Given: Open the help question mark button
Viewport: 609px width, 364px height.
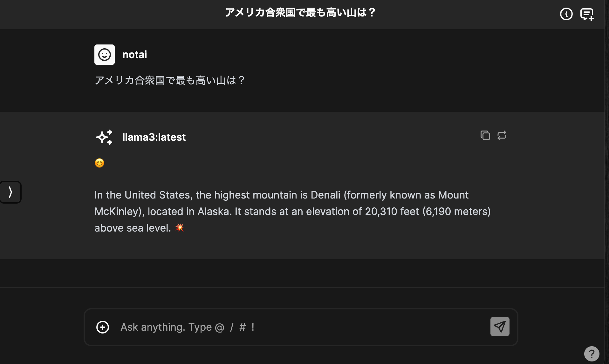Looking at the screenshot, I should (x=592, y=354).
